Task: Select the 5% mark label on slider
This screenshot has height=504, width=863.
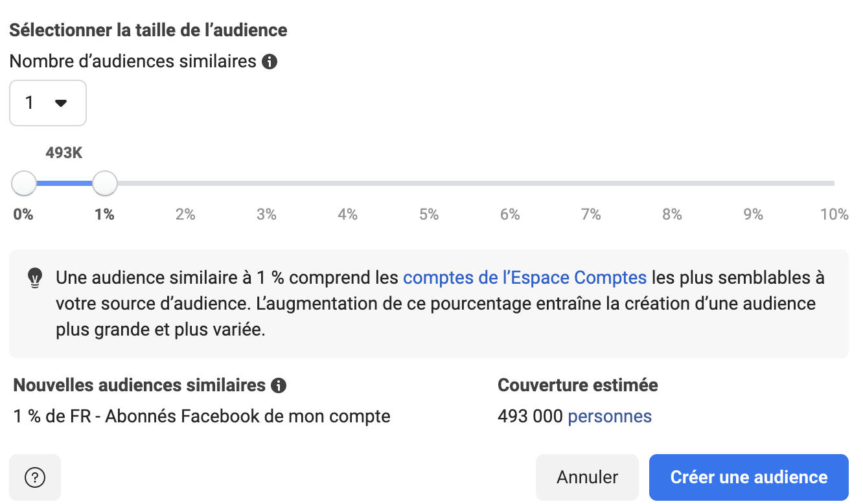Action: pyautogui.click(x=429, y=214)
